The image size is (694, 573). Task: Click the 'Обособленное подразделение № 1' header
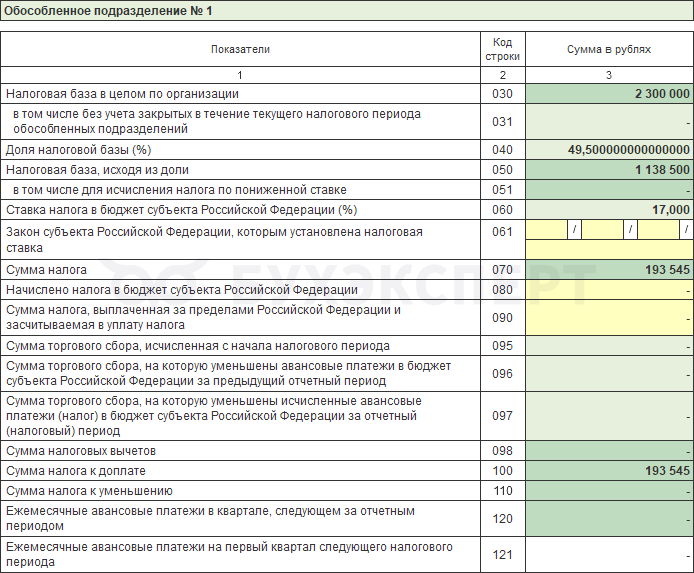point(108,11)
